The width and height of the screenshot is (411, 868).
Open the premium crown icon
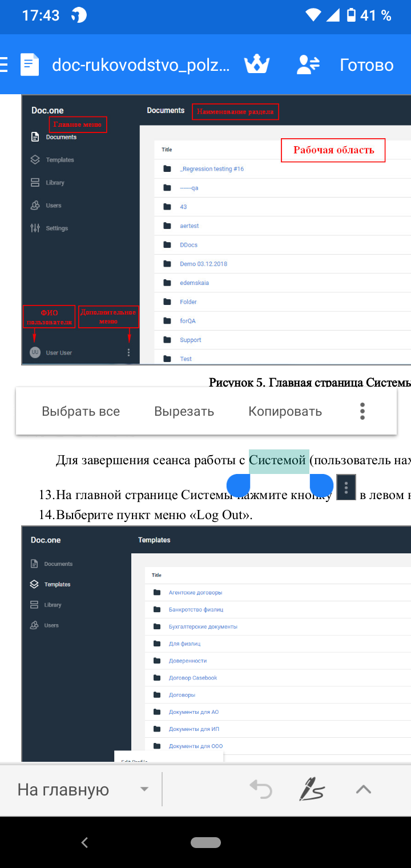coord(257,65)
